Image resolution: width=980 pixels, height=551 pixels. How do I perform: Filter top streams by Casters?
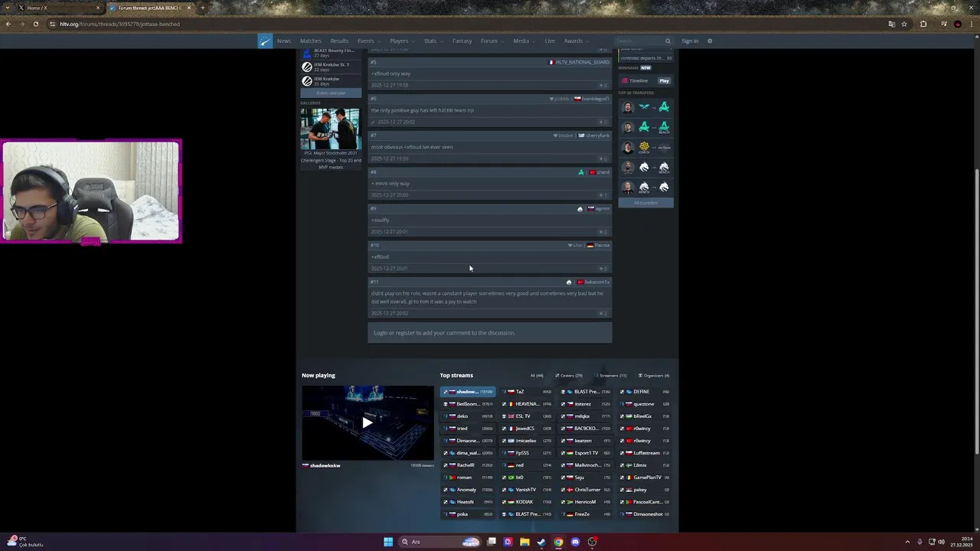569,376
